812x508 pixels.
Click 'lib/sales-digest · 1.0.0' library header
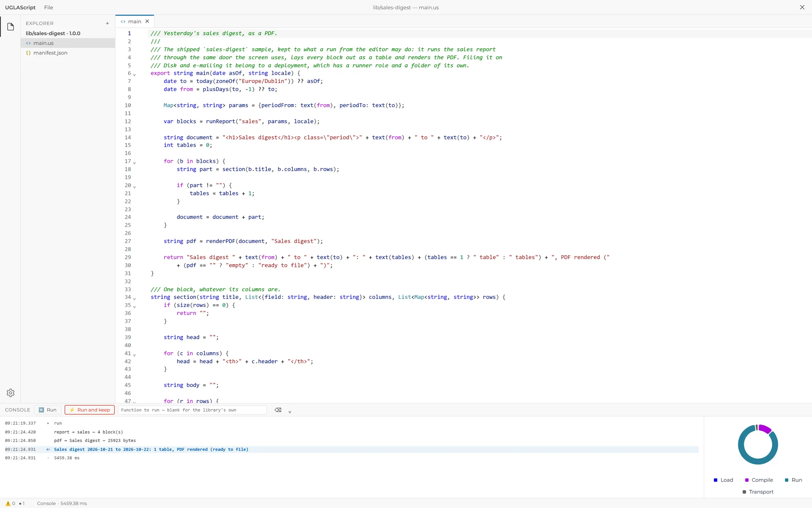tap(53, 33)
